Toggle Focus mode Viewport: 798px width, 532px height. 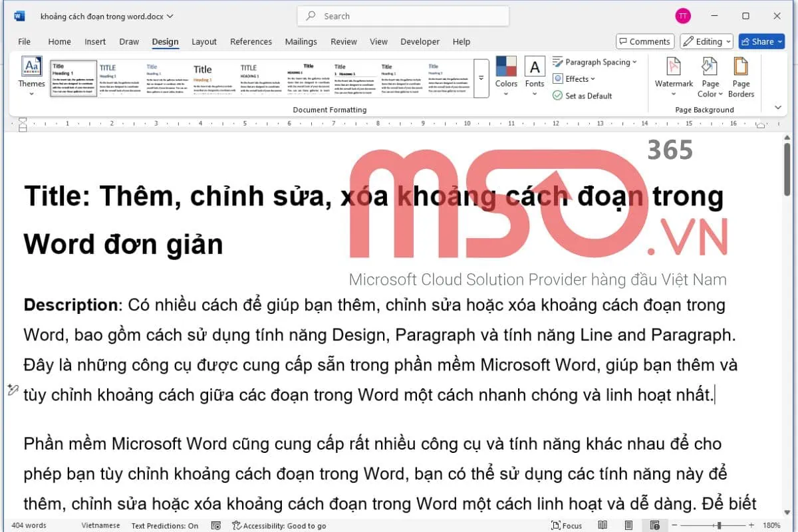(566, 525)
